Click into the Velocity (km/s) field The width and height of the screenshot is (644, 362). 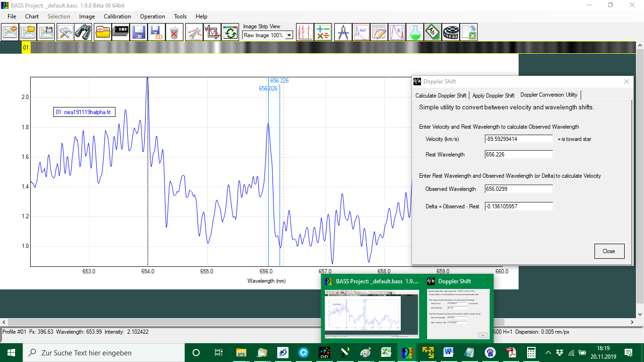point(519,139)
